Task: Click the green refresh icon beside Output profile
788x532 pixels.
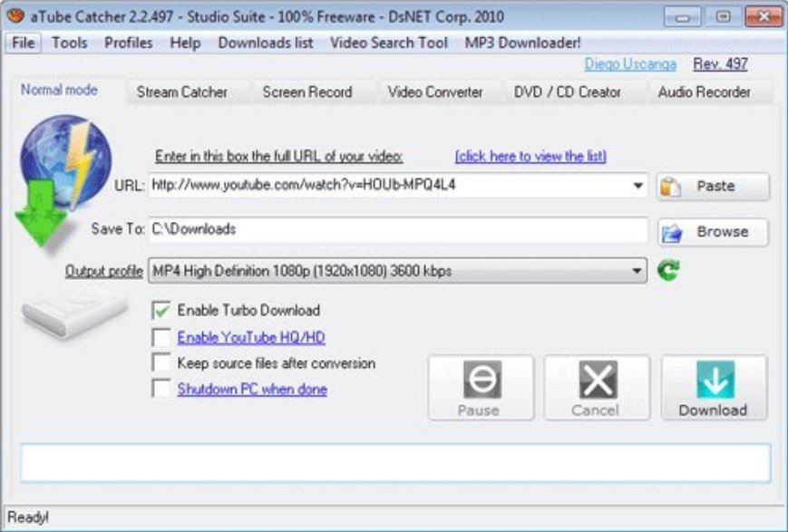Action: click(669, 270)
